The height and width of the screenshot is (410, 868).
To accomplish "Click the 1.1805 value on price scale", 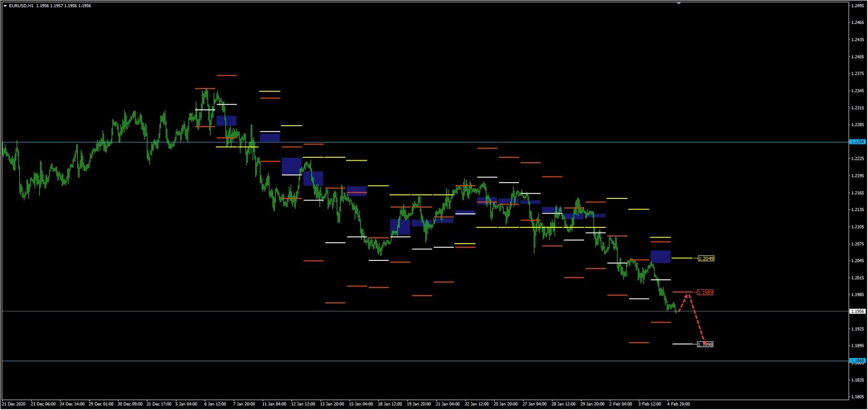I will pos(858,397).
